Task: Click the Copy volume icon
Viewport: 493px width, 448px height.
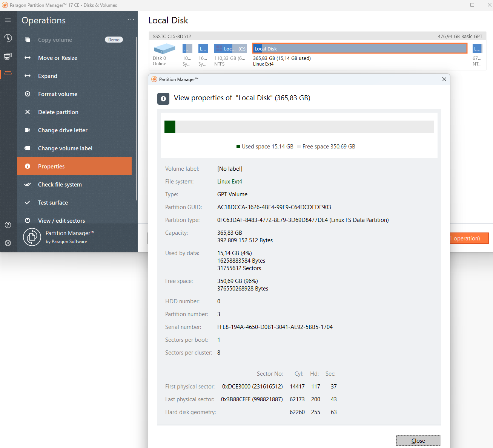Action: click(x=28, y=40)
